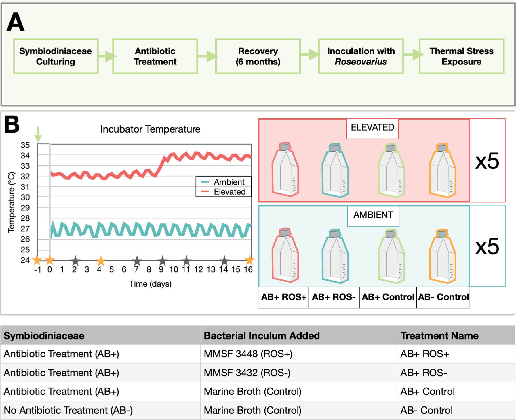The width and height of the screenshot is (516, 420).
Task: Click the red AB+ ROS+ flask in ELEVATED
Action: point(285,169)
